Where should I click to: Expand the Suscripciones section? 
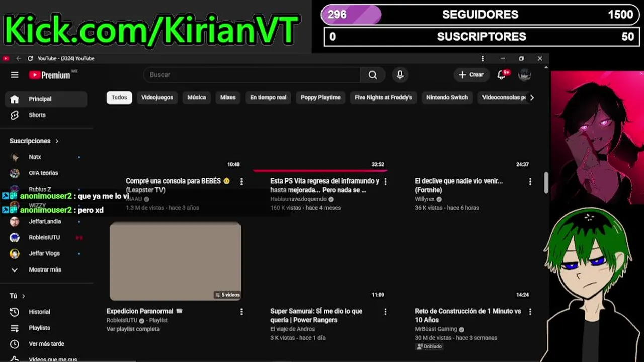34,141
